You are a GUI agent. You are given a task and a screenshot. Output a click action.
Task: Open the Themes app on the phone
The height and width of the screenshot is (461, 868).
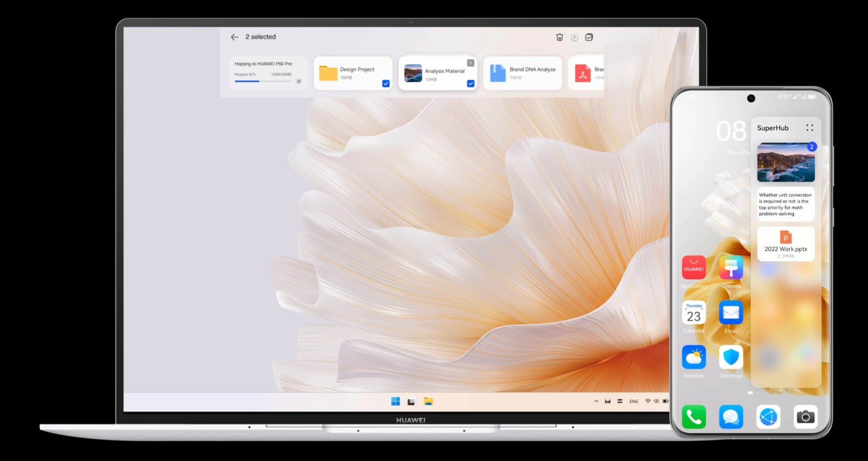tap(731, 268)
